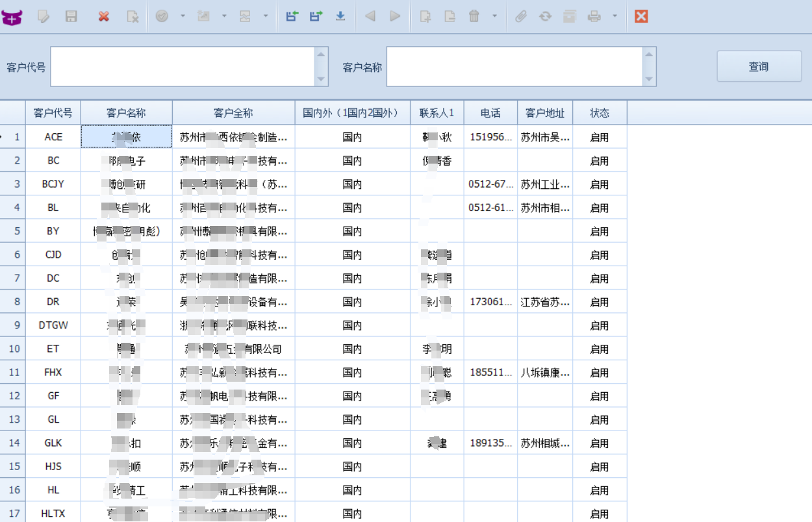This screenshot has height=522, width=812.
Task: Click the add-row document plus icon
Action: coord(425,16)
